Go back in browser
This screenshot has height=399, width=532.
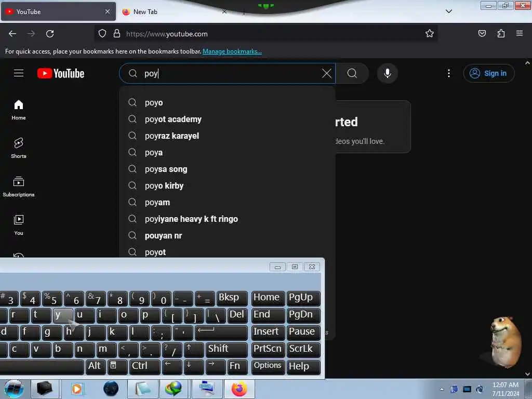pos(12,34)
